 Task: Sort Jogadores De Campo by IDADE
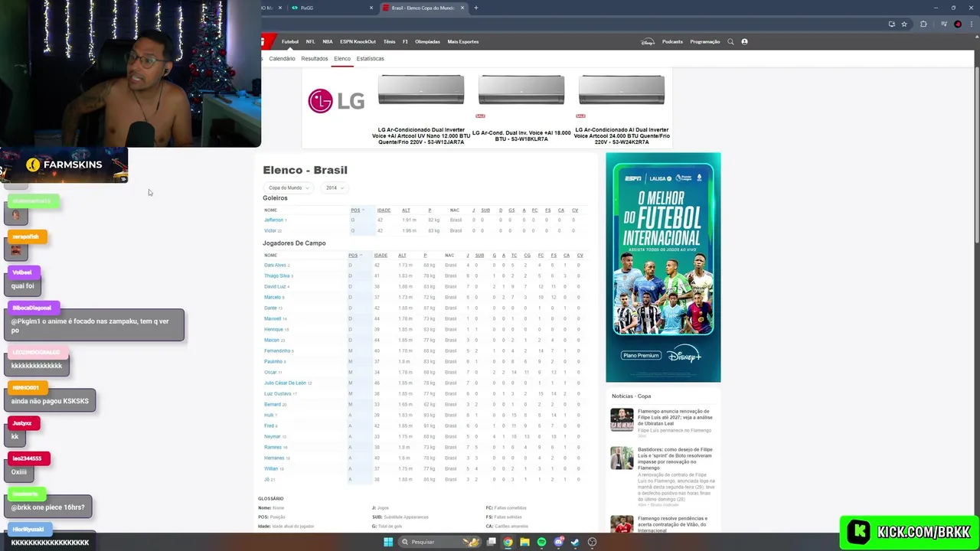[381, 255]
